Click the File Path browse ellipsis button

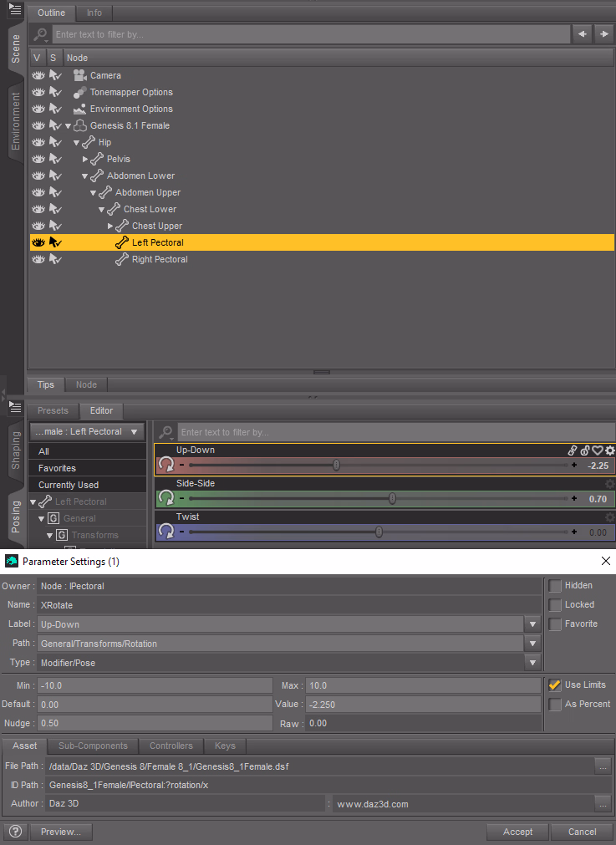602,766
